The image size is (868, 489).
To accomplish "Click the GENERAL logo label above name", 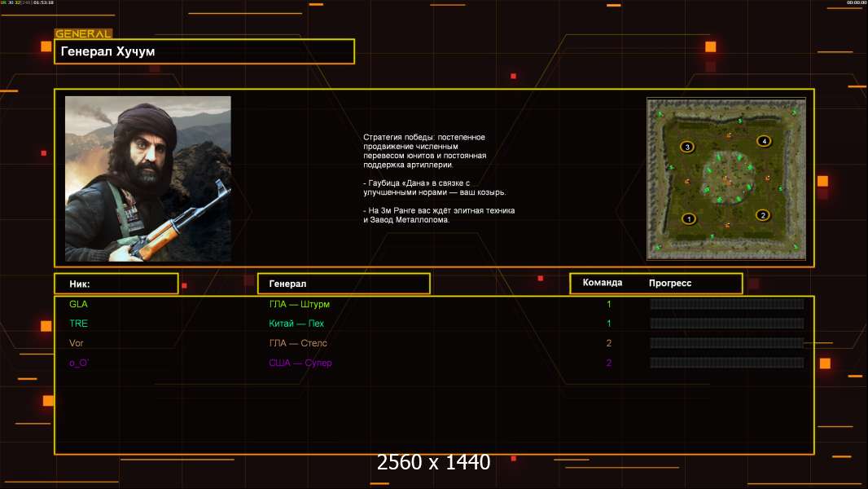I will [x=83, y=34].
